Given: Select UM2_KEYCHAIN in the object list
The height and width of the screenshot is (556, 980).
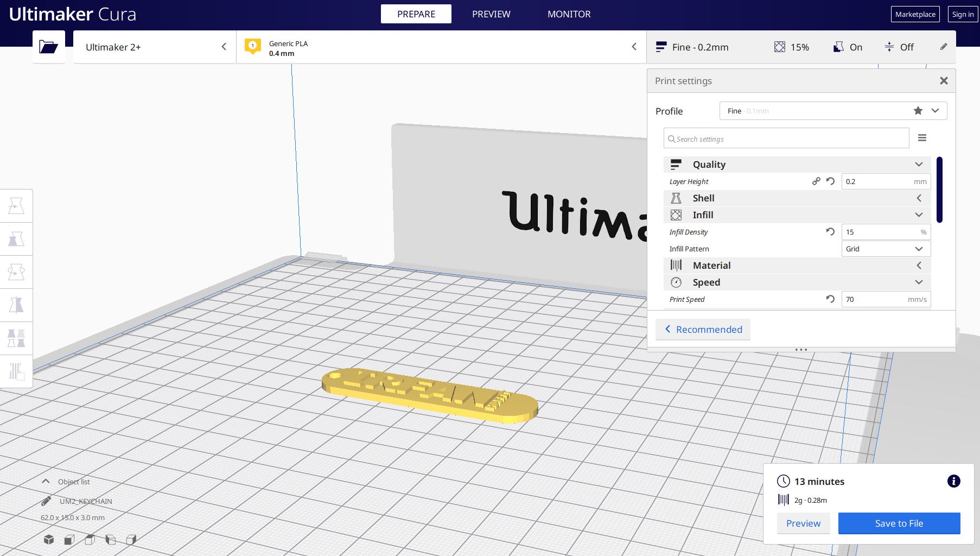Looking at the screenshot, I should [x=86, y=501].
